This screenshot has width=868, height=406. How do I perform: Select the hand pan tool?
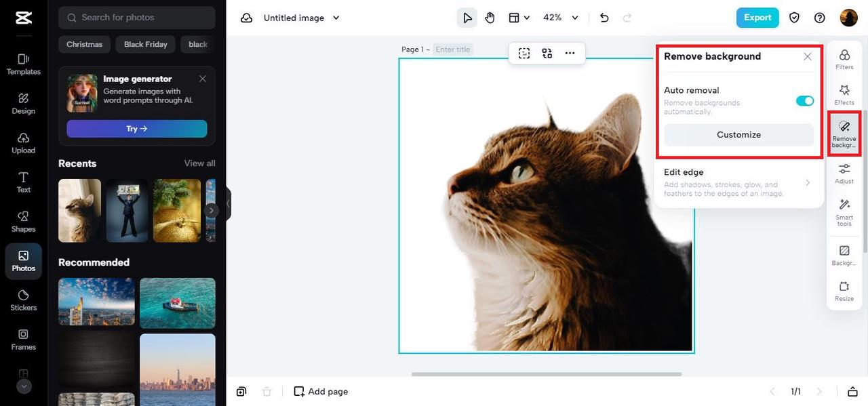point(490,18)
